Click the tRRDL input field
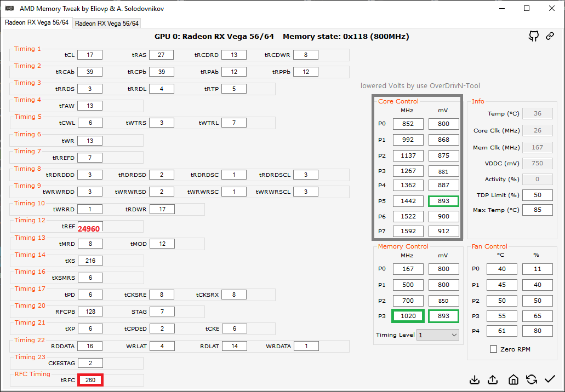This screenshot has height=392, width=565. [x=162, y=89]
